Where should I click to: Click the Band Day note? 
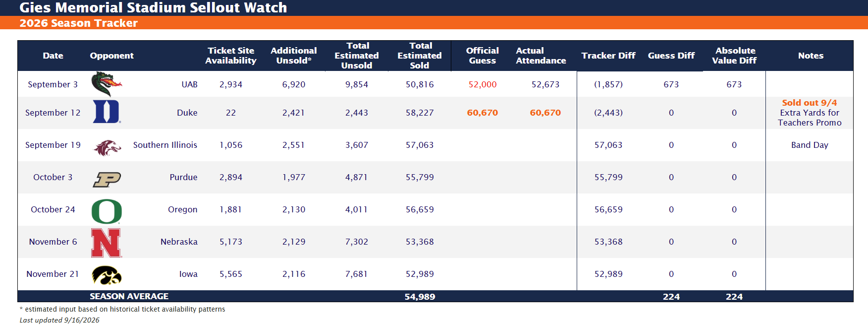pos(810,145)
